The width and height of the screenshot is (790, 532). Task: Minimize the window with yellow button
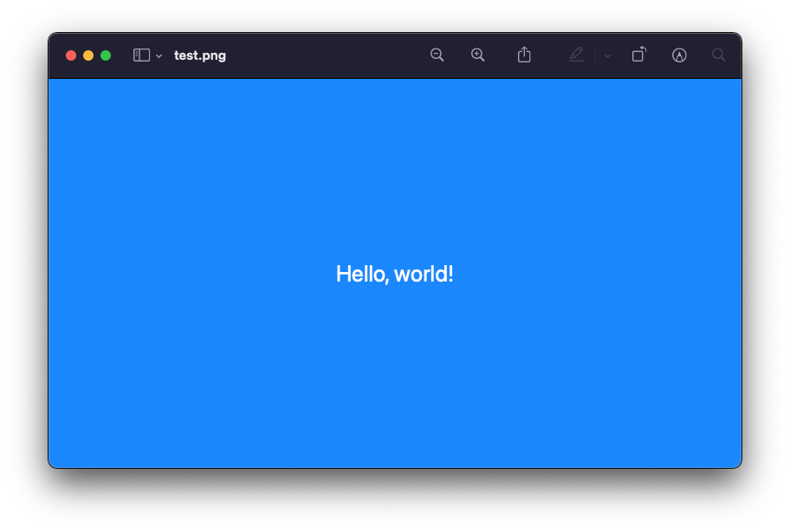point(88,55)
